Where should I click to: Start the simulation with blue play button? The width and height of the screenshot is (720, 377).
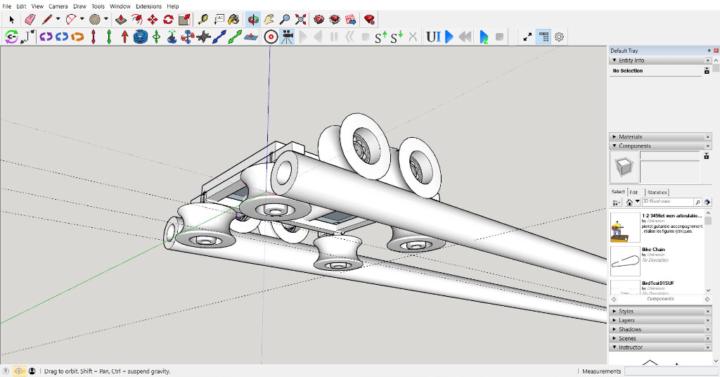click(449, 37)
